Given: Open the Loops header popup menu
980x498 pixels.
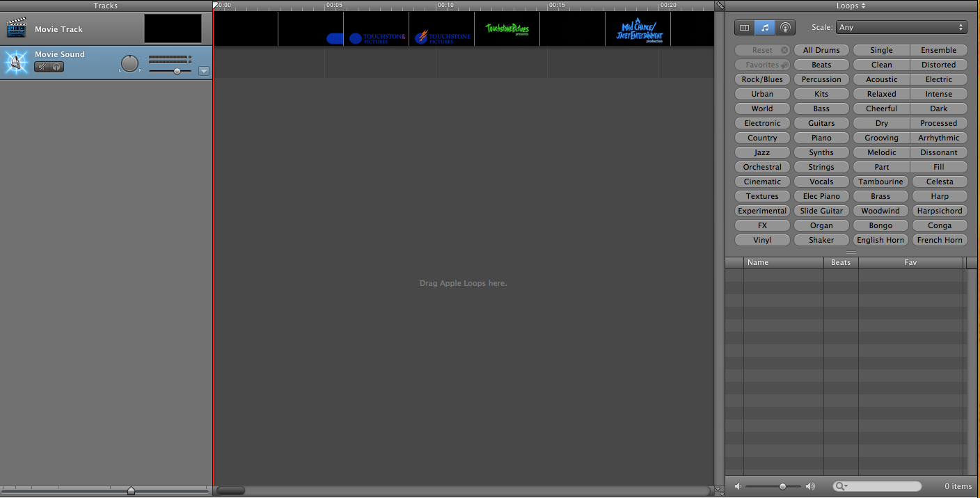Looking at the screenshot, I should click(851, 6).
